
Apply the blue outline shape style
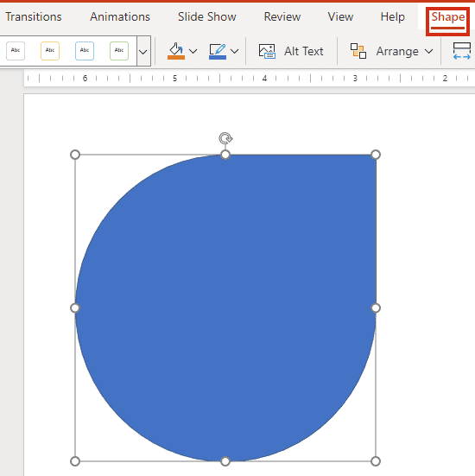(85, 51)
